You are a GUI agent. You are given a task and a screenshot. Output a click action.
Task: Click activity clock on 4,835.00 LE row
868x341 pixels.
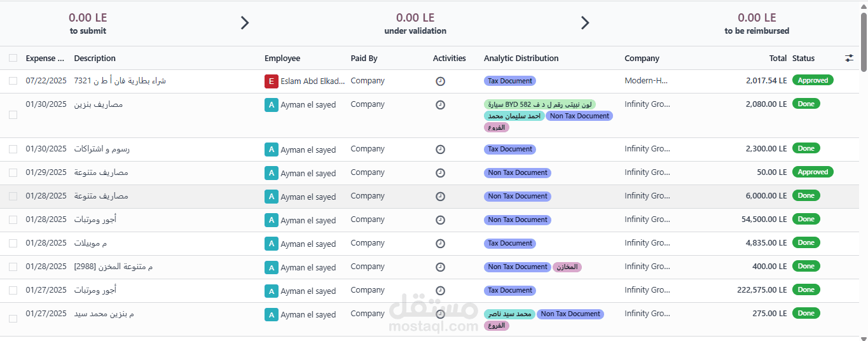(440, 244)
